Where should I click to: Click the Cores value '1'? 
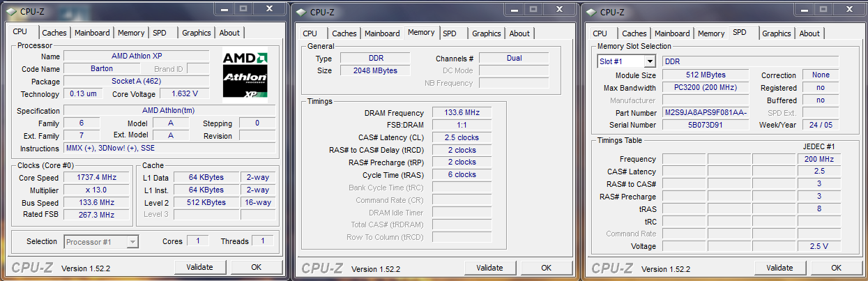(x=198, y=241)
